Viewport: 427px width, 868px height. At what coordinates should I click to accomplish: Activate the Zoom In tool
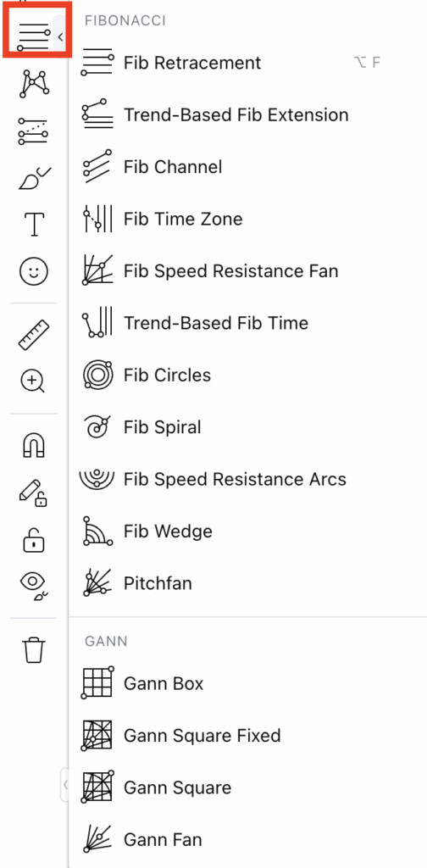[33, 381]
